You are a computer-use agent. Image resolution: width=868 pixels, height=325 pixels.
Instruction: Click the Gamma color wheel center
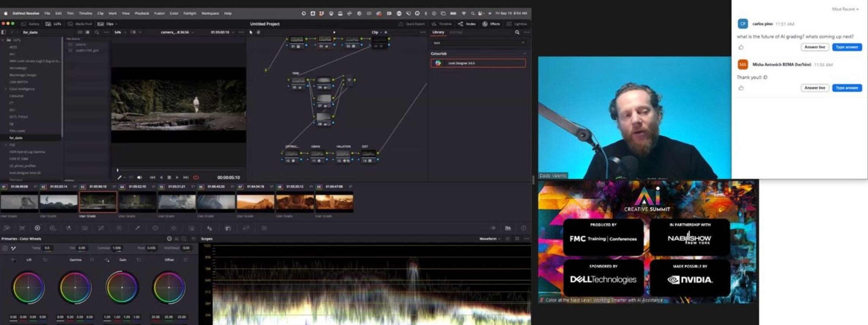[75, 287]
